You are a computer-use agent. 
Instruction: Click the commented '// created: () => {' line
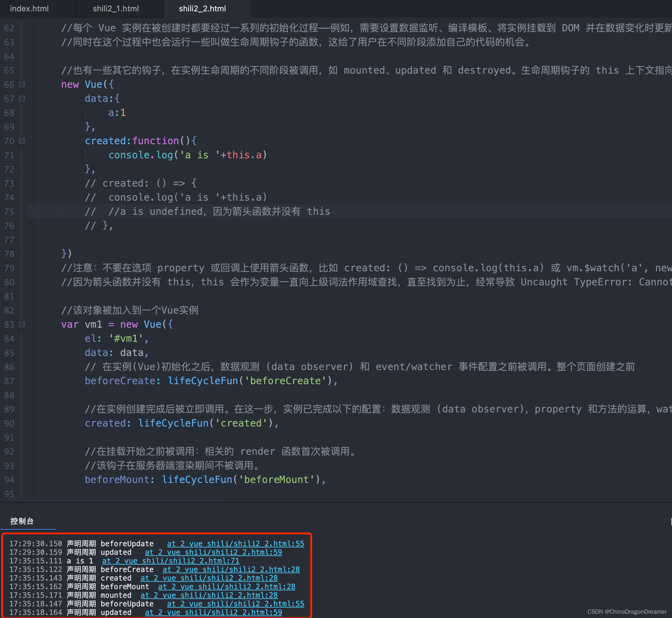(x=141, y=183)
